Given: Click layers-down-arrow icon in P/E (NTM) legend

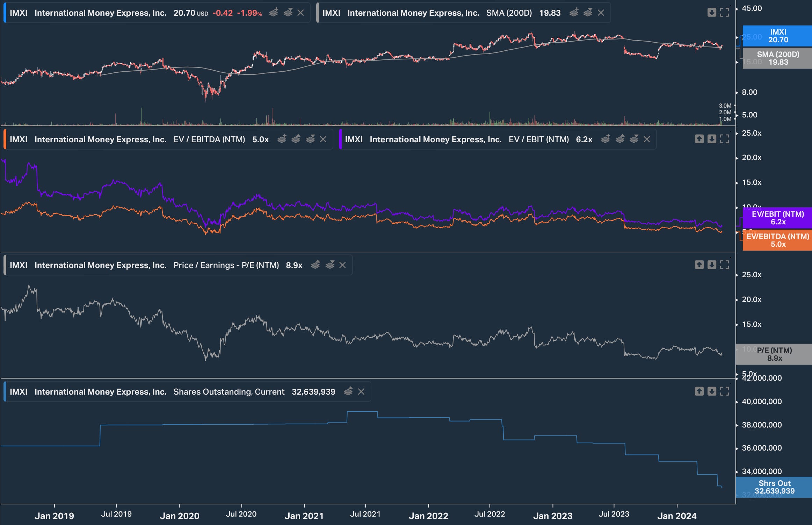Looking at the screenshot, I should click(330, 265).
